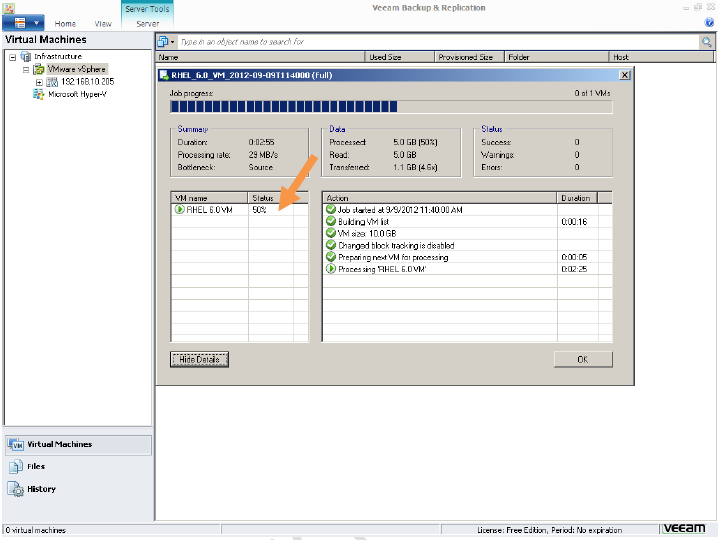
Task: Open the Files navigation pane
Action: click(79, 467)
